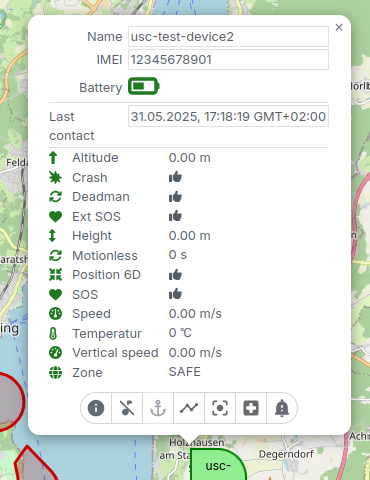Image resolution: width=370 pixels, height=480 pixels.
Task: Click the IMEI field 12345678901
Action: (x=228, y=60)
